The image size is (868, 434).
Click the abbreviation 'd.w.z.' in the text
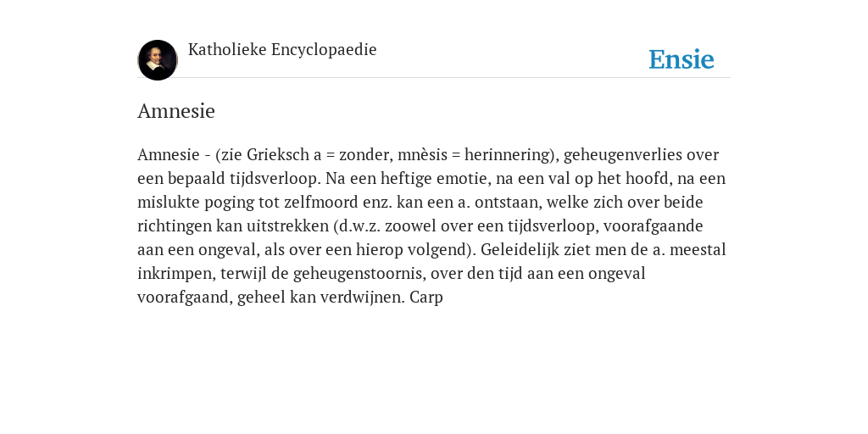[357, 225]
